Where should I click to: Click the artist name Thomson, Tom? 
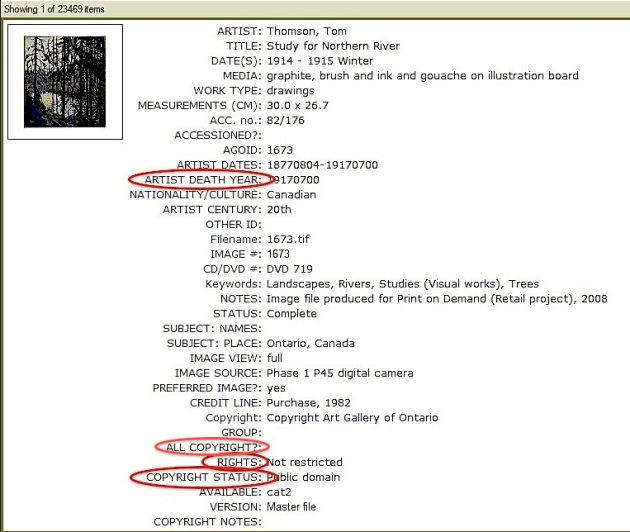coord(306,31)
